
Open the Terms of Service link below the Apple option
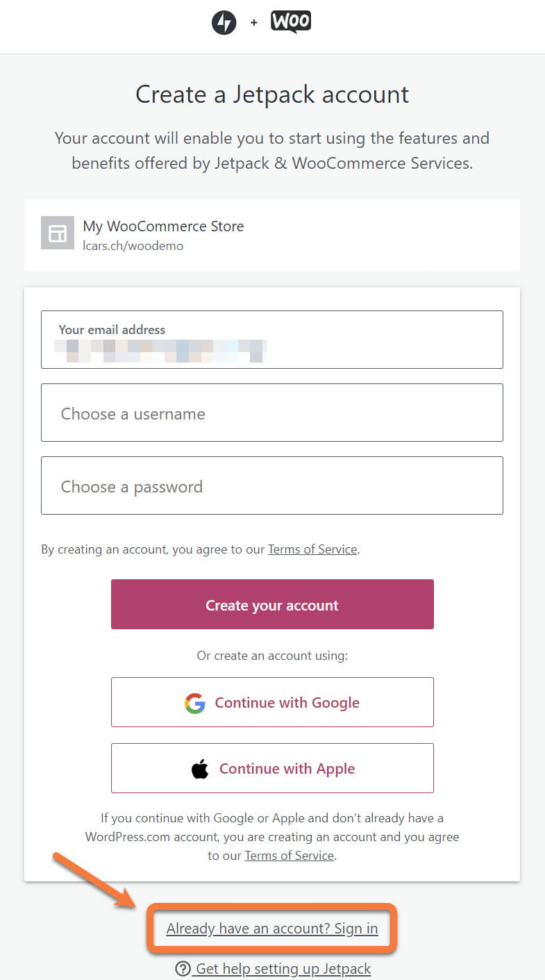(289, 855)
